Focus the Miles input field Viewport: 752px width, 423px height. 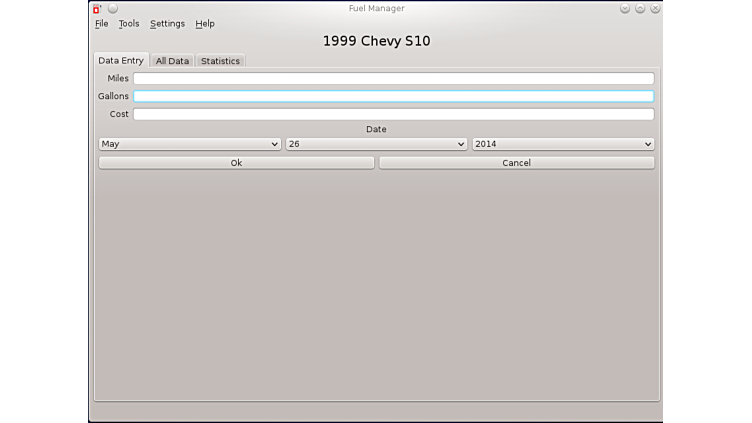(393, 78)
